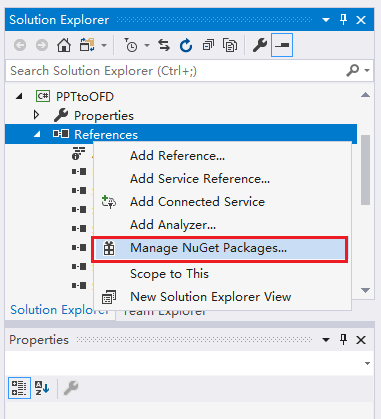The width and height of the screenshot is (381, 419).
Task: Toggle auto hide pin on Solution Explorer
Action: point(343,20)
